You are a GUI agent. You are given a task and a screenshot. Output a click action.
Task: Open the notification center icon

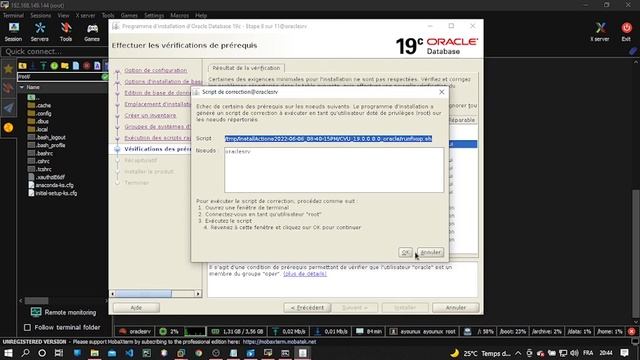coord(624,353)
